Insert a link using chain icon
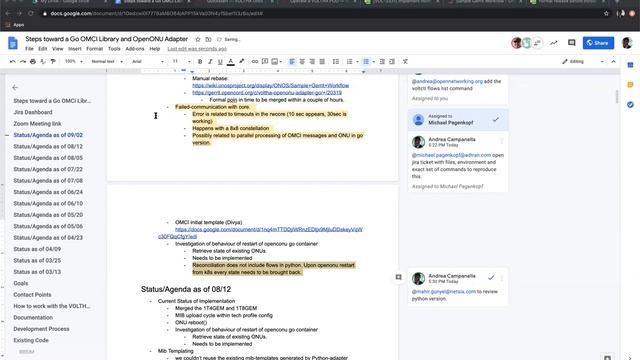Screen dimensions: 640x360 pyautogui.click(x=255, y=62)
